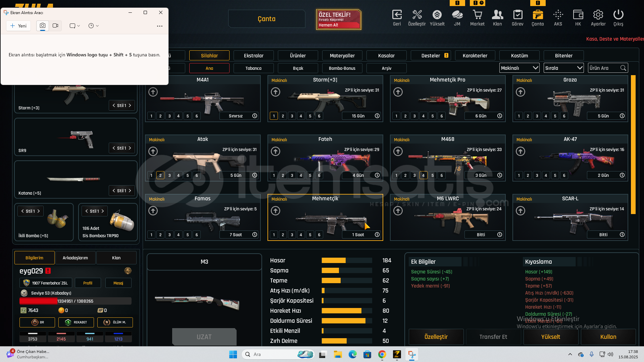644x362 pixels.
Task: Click the search magnifier in Ürün Ara
Action: click(623, 68)
